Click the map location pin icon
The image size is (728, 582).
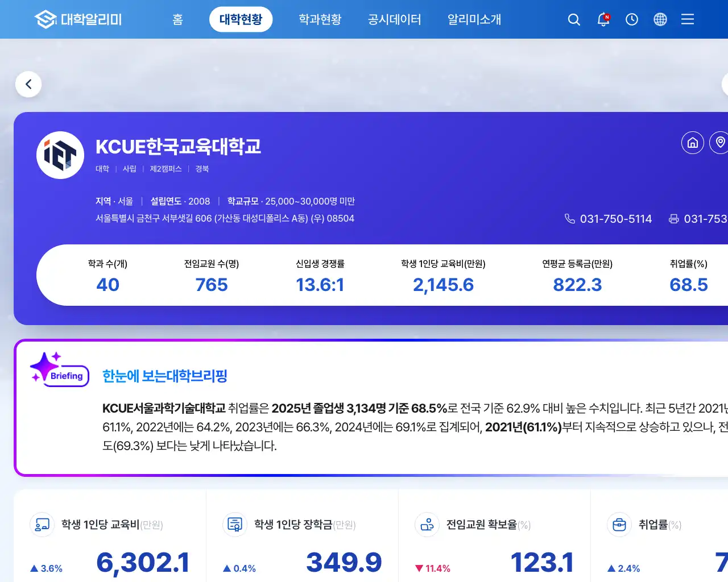point(720,143)
